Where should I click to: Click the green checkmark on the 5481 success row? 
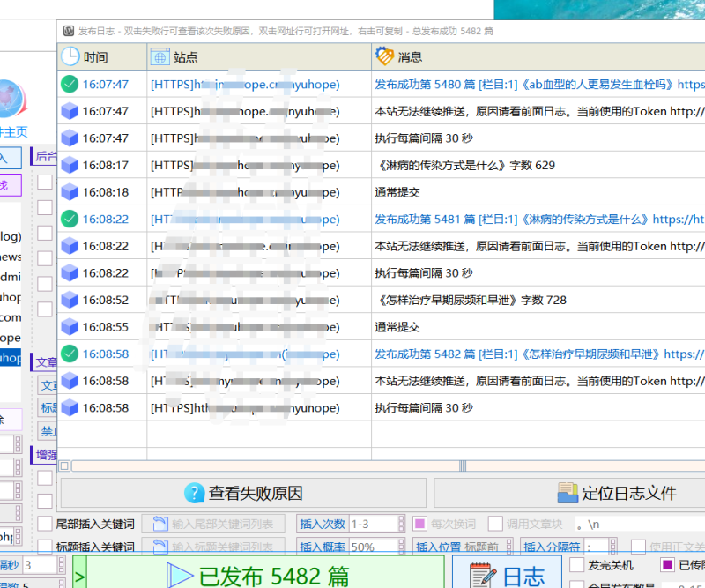(x=70, y=219)
